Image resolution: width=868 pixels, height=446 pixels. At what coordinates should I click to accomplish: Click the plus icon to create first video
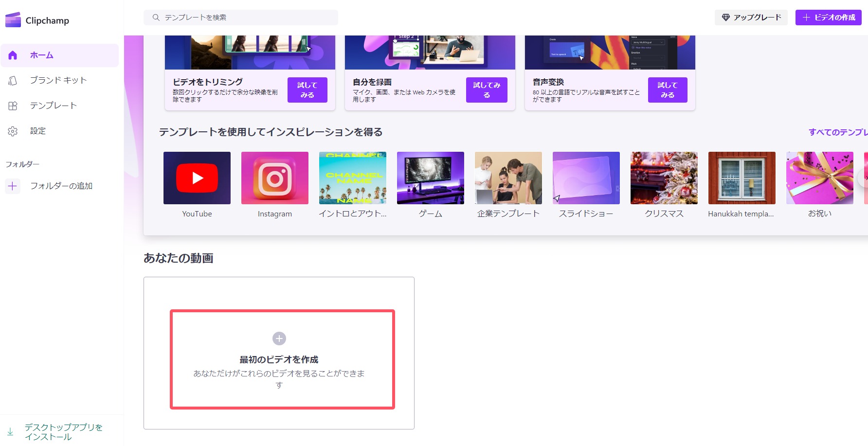(x=279, y=339)
